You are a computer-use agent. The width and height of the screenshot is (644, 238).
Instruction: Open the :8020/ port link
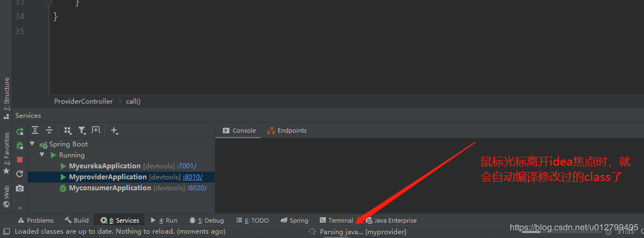pos(197,188)
